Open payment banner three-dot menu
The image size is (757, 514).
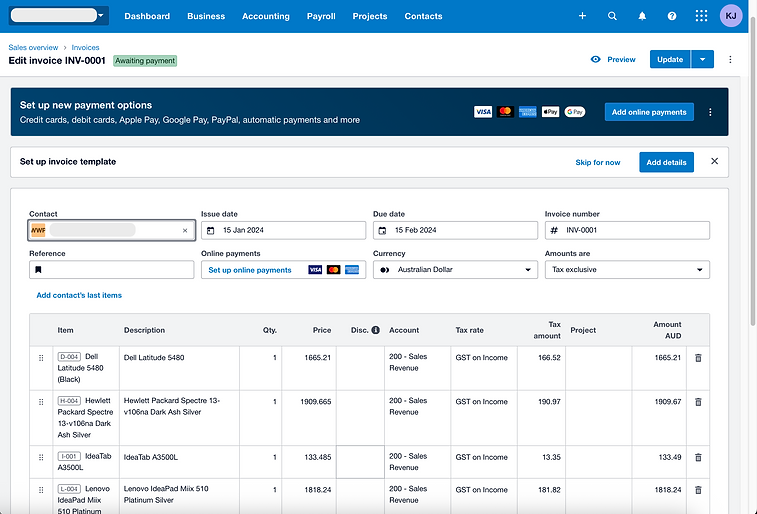click(710, 112)
